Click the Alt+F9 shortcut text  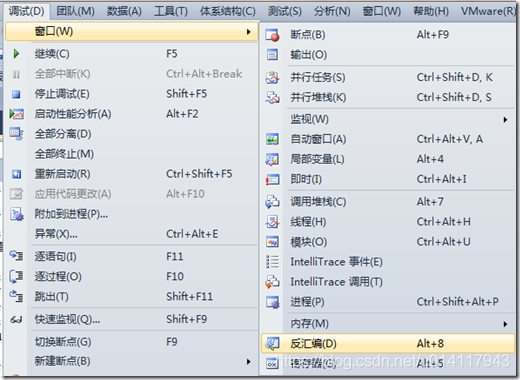(433, 35)
